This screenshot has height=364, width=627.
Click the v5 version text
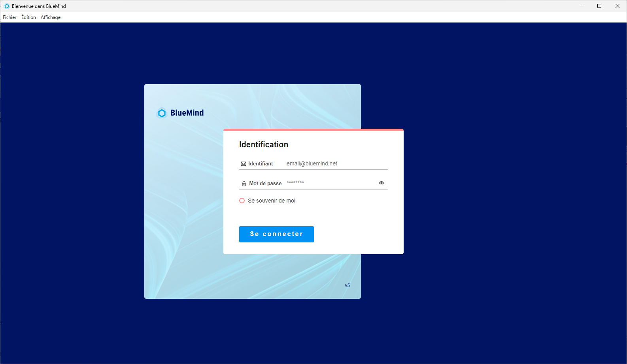pos(347,285)
